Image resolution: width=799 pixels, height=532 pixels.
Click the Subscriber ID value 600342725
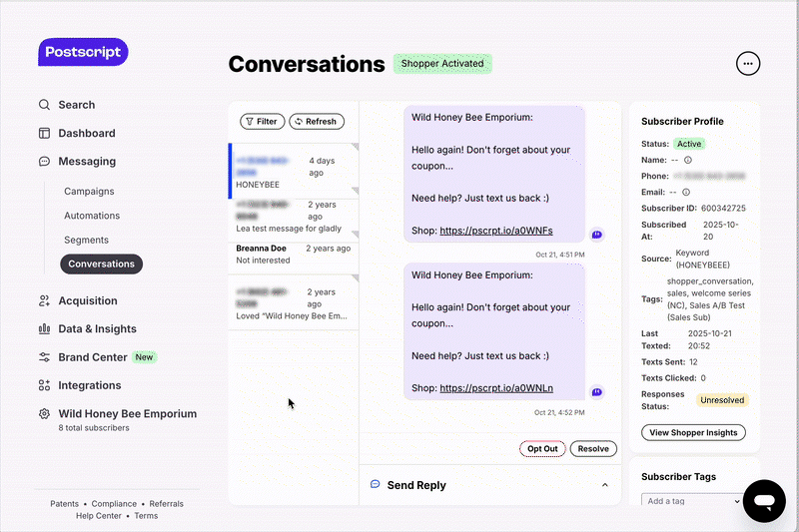click(x=723, y=209)
